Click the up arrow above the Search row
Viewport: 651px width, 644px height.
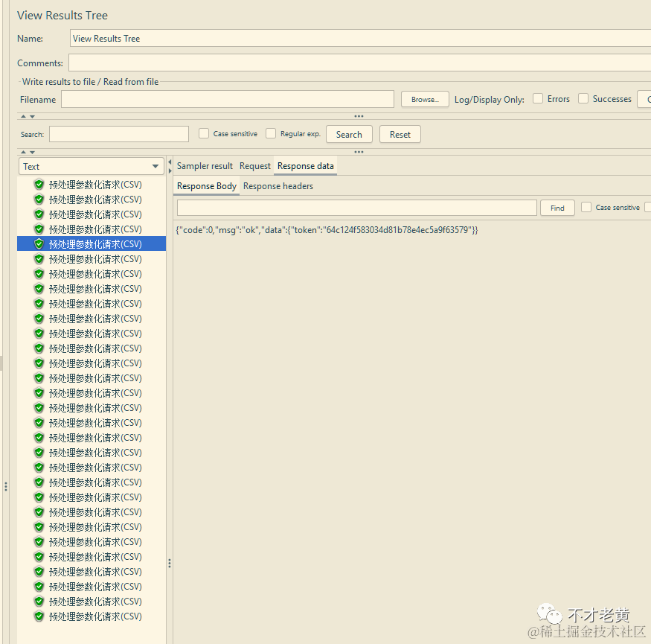(23, 116)
